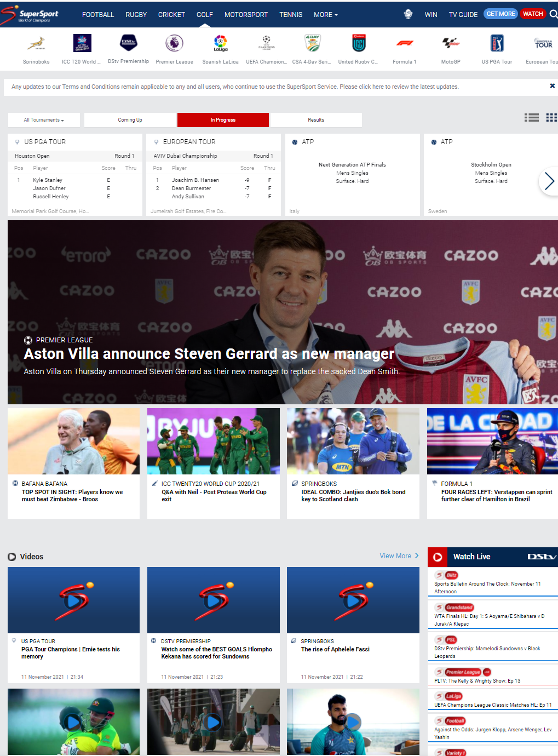The height and width of the screenshot is (756, 558).
Task: Select player Kyle Stanley
Action: pyautogui.click(x=48, y=180)
